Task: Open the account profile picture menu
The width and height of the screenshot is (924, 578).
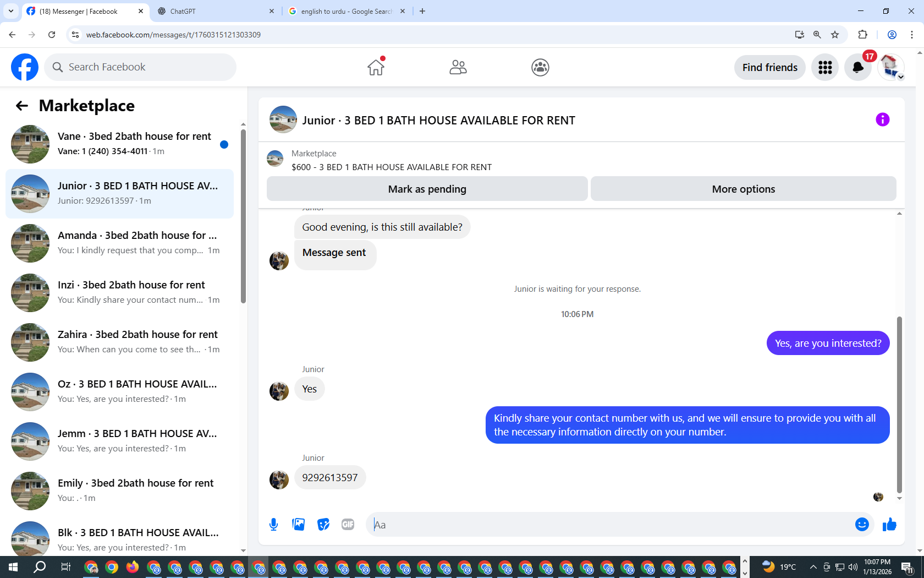Action: tap(890, 67)
